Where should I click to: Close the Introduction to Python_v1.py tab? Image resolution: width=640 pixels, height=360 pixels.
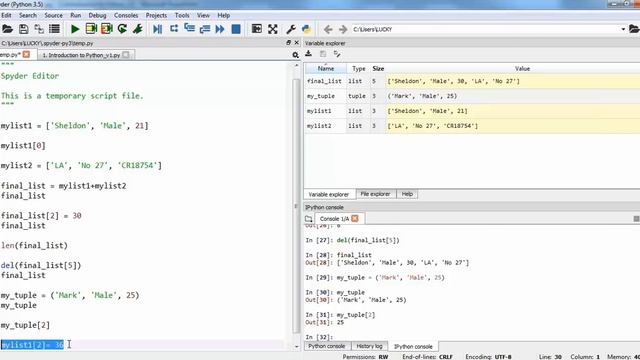coord(126,55)
